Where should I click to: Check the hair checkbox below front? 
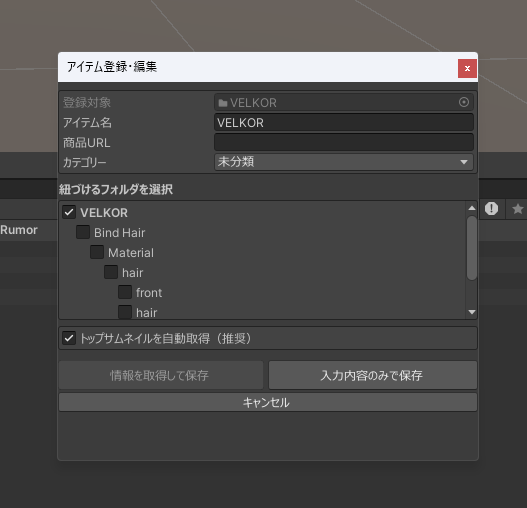[125, 312]
